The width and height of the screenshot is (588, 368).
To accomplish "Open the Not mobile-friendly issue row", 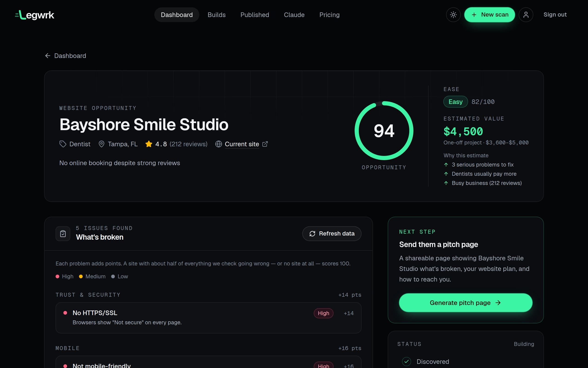I will pyautogui.click(x=208, y=362).
